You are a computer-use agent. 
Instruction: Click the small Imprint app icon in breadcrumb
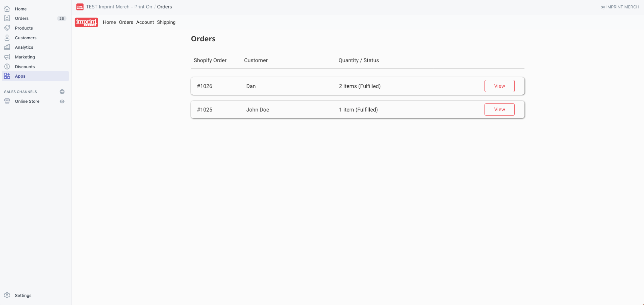80,7
